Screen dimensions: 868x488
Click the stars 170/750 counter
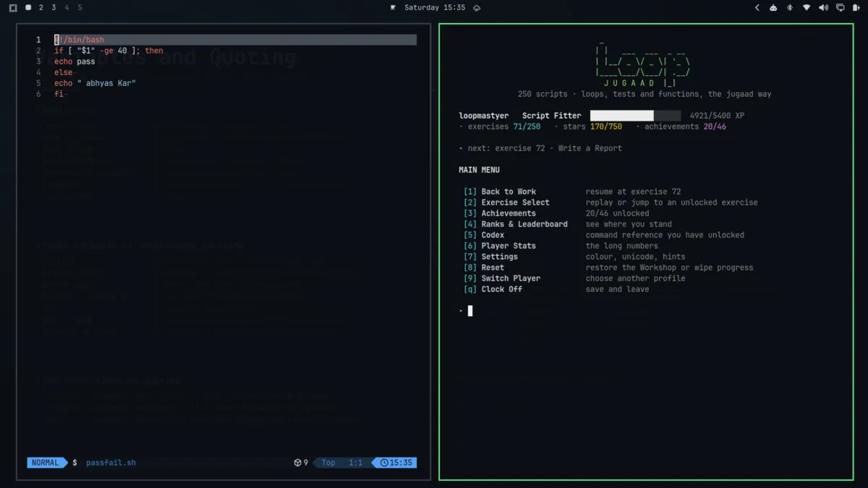click(x=592, y=127)
